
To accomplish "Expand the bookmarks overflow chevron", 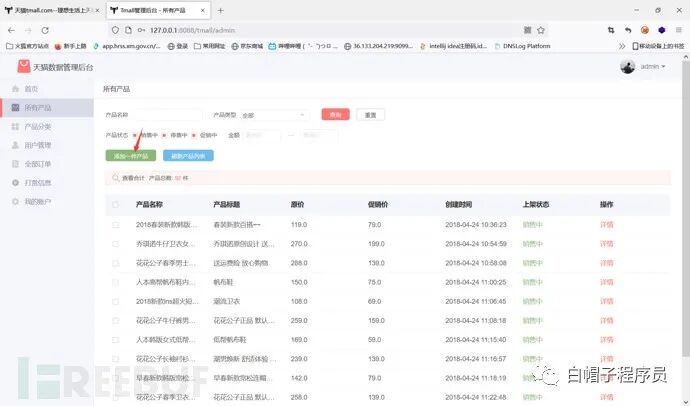I will coord(622,46).
